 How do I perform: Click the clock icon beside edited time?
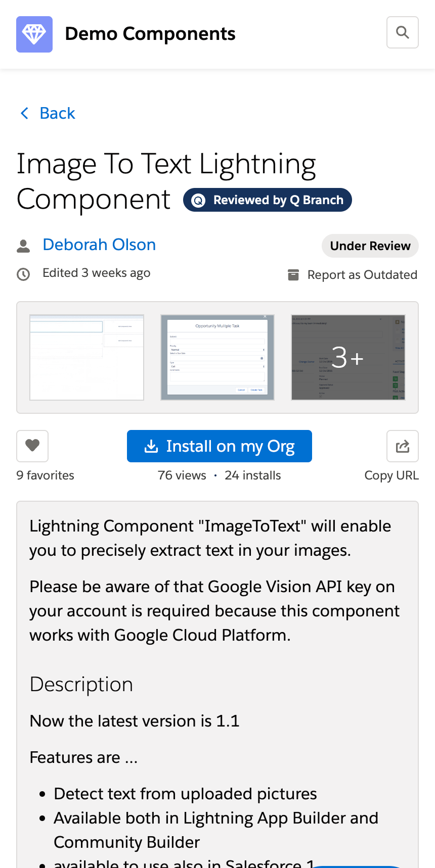tap(23, 274)
